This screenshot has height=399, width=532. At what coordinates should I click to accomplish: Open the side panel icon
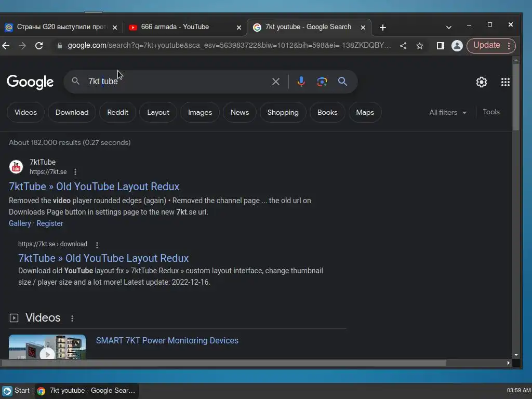coord(441,46)
